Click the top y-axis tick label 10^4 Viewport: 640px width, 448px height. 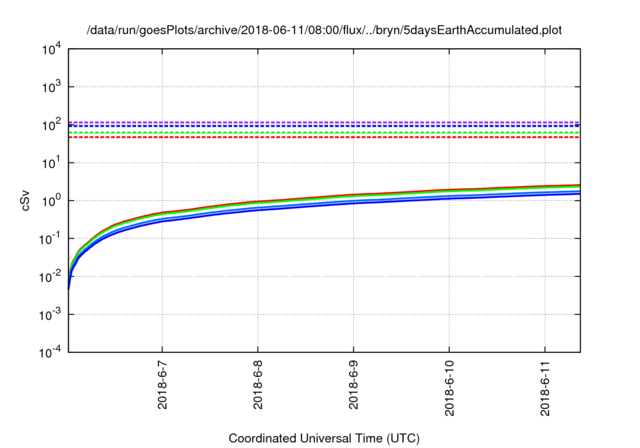(x=53, y=48)
